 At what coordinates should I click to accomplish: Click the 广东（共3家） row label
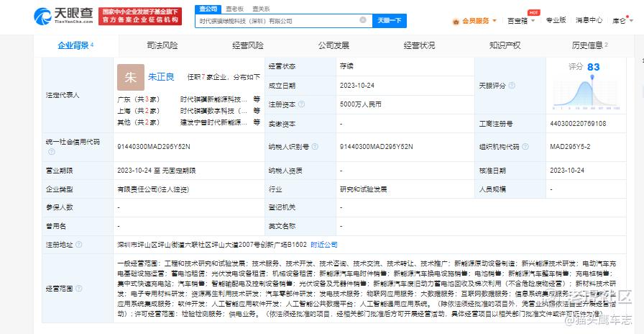pos(138,99)
